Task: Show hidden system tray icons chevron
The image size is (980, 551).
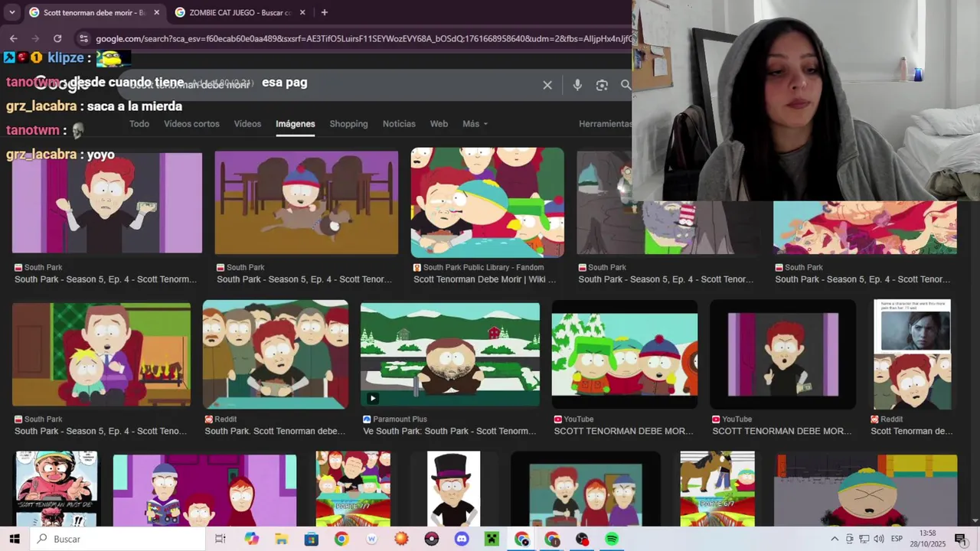Action: pyautogui.click(x=835, y=539)
